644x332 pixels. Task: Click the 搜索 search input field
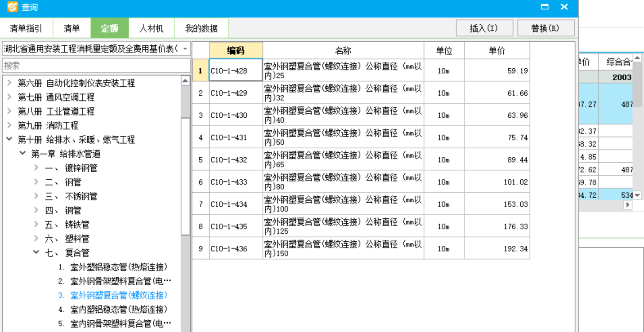click(x=97, y=66)
